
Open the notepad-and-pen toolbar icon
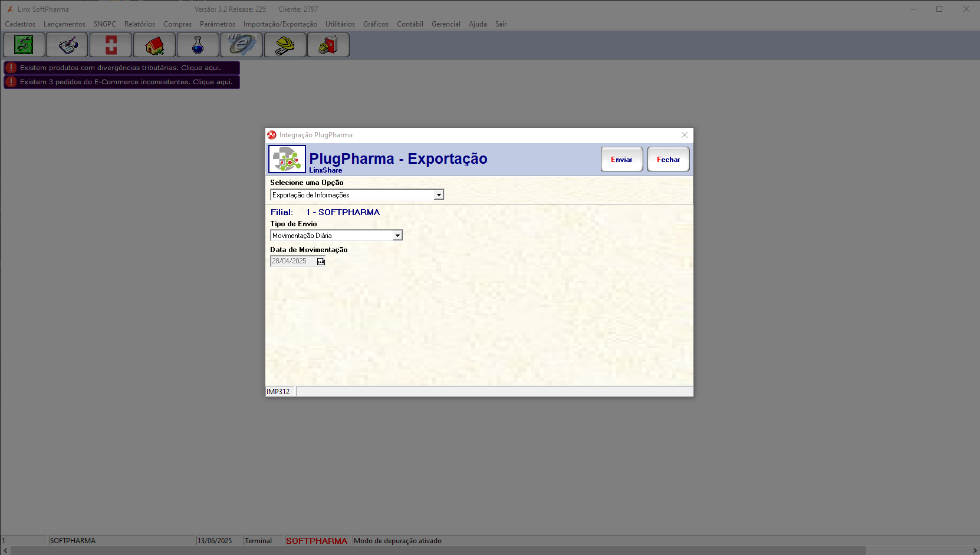point(68,45)
